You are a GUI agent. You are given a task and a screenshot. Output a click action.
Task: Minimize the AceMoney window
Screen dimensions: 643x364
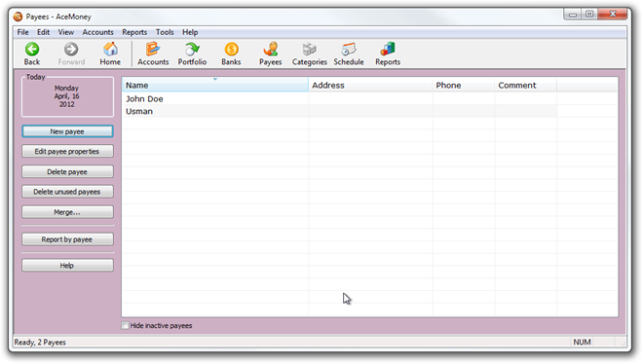pos(573,15)
